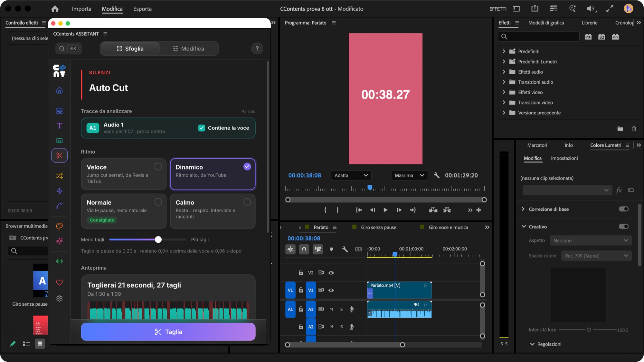The height and width of the screenshot is (362, 644).
Task: Toggle the snap magnet icon in timeline
Action: tap(304, 249)
